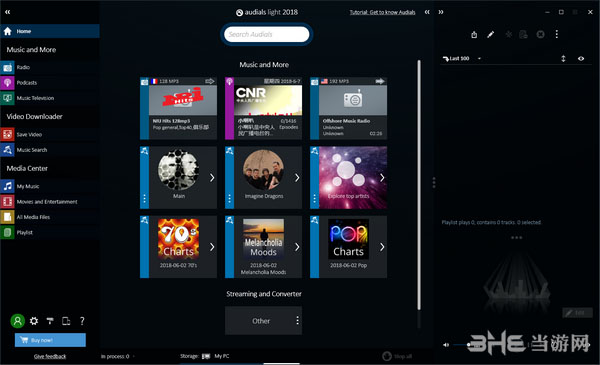Image resolution: width=600 pixels, height=365 pixels.
Task: Click the In process: 0 status
Action: 115,356
